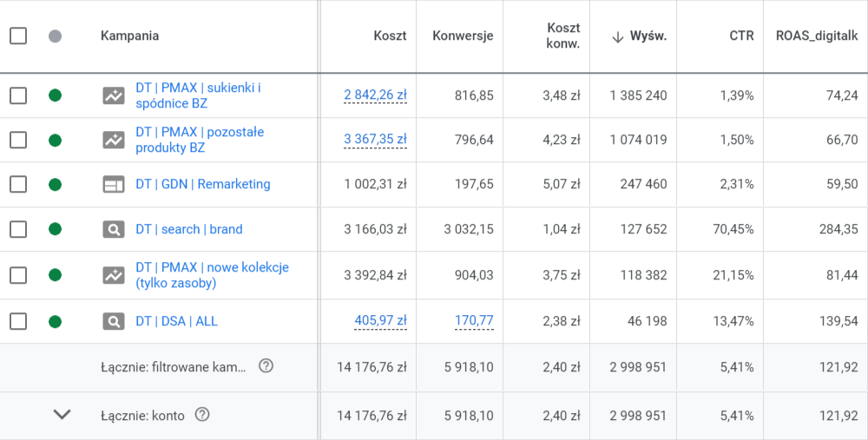
Task: Open the DT | search | brand campaign link
Action: point(189,229)
